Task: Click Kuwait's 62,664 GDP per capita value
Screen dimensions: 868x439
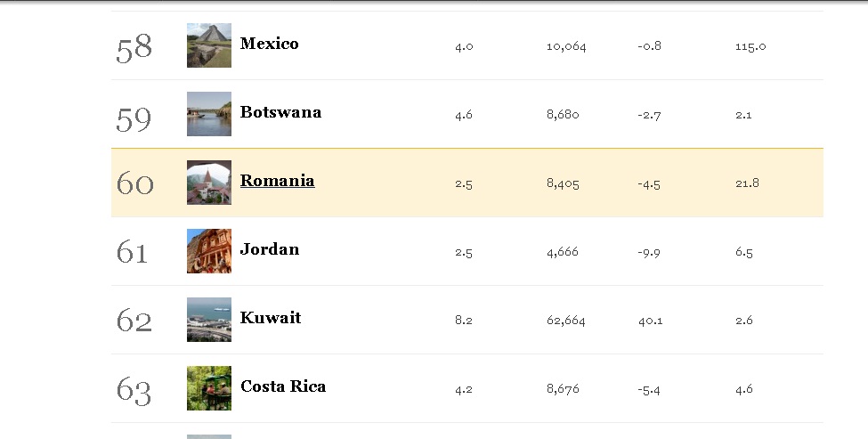Action: click(565, 321)
